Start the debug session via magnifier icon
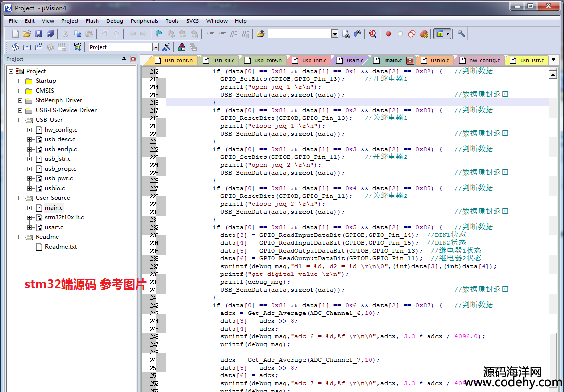 point(372,34)
